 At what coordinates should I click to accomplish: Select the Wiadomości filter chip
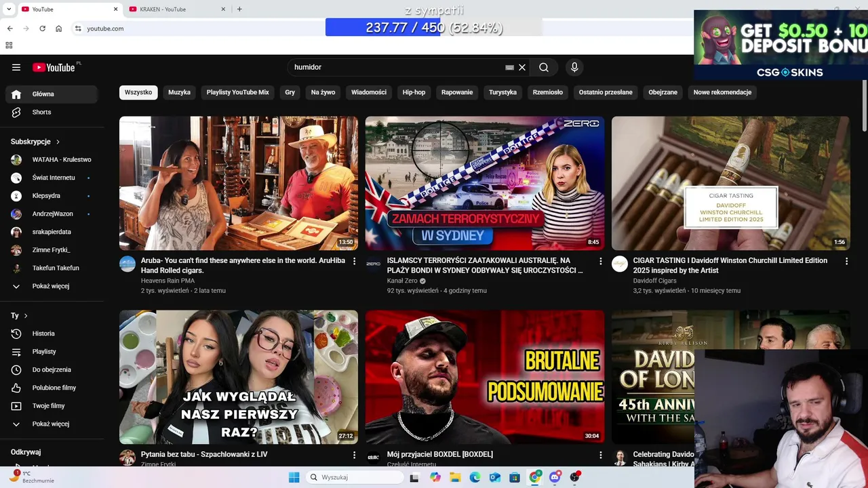(369, 92)
